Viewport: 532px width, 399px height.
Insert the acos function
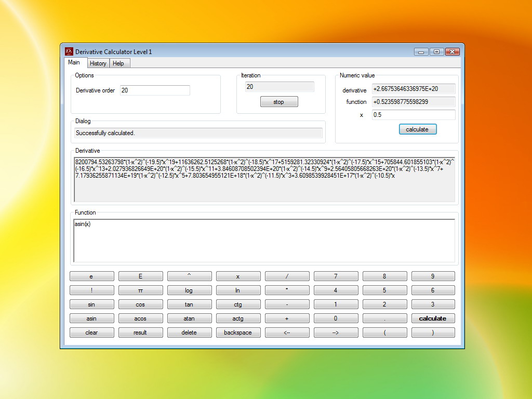(x=140, y=318)
